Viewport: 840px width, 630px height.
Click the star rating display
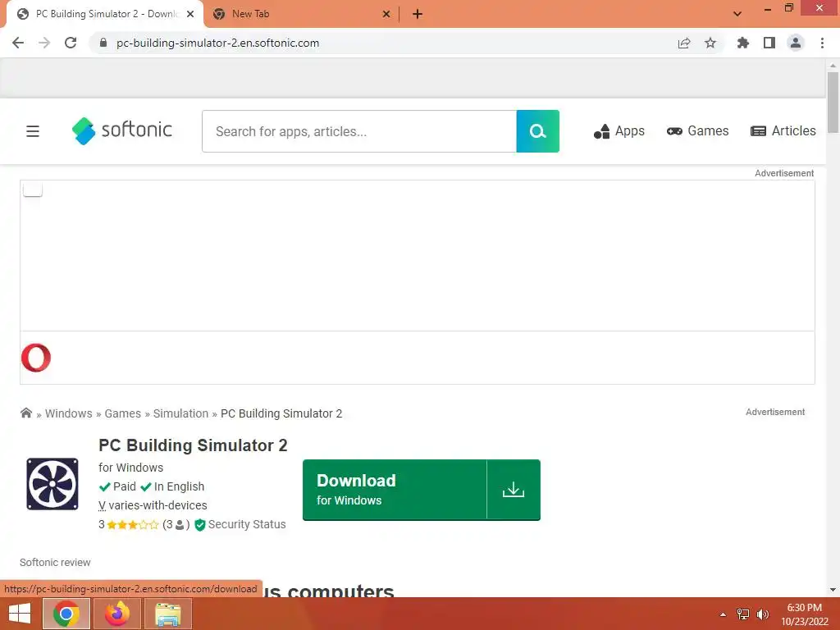click(x=133, y=525)
